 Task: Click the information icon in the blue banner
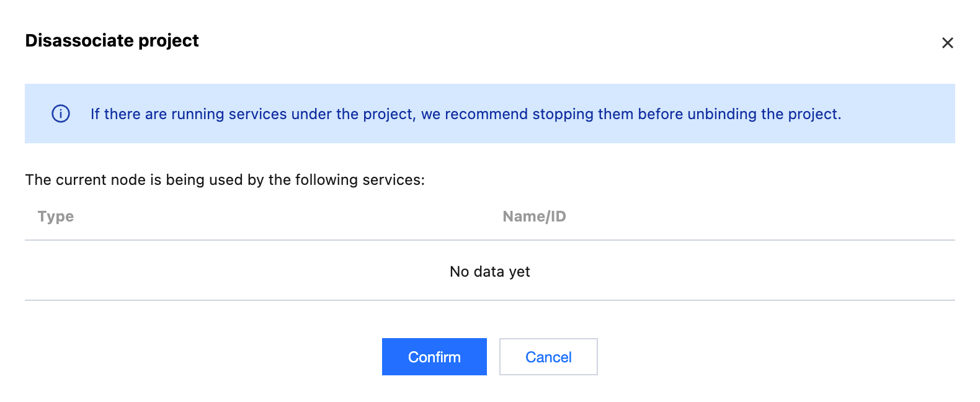[61, 114]
